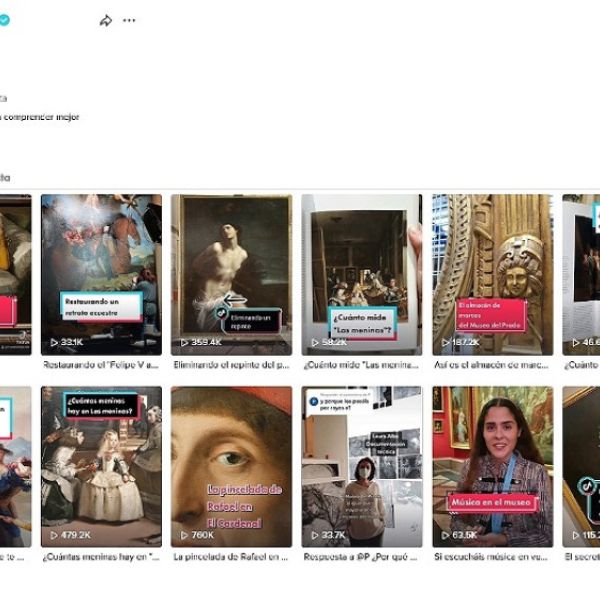This screenshot has width=600, height=600.
Task: Click the 63.5K play count icon
Action: pos(445,535)
